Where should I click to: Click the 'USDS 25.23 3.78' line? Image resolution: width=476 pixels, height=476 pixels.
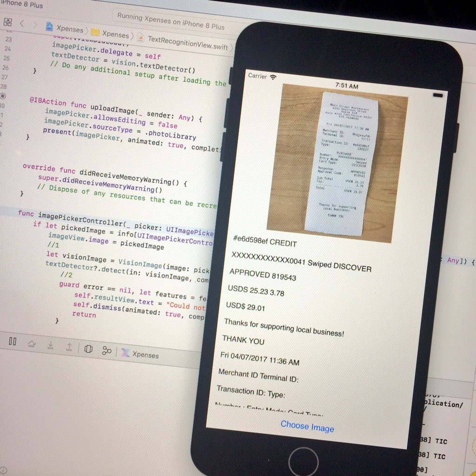(x=256, y=291)
